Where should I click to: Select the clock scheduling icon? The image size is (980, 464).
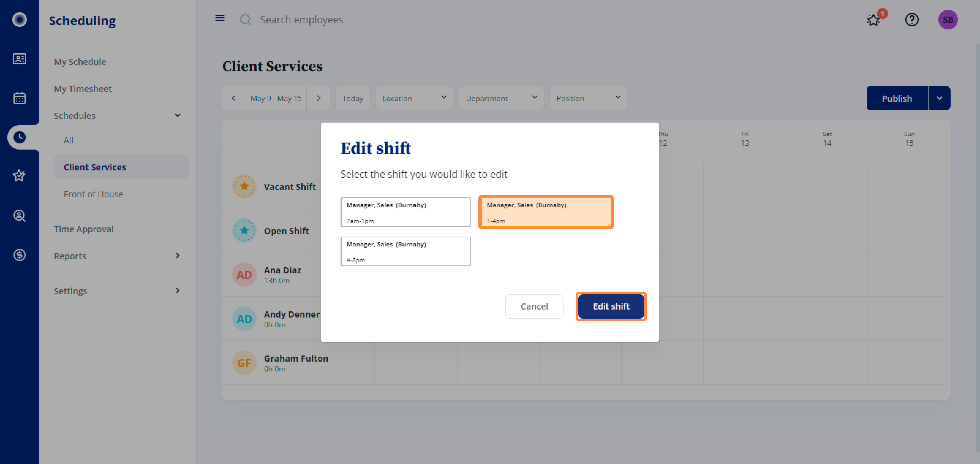(x=19, y=137)
